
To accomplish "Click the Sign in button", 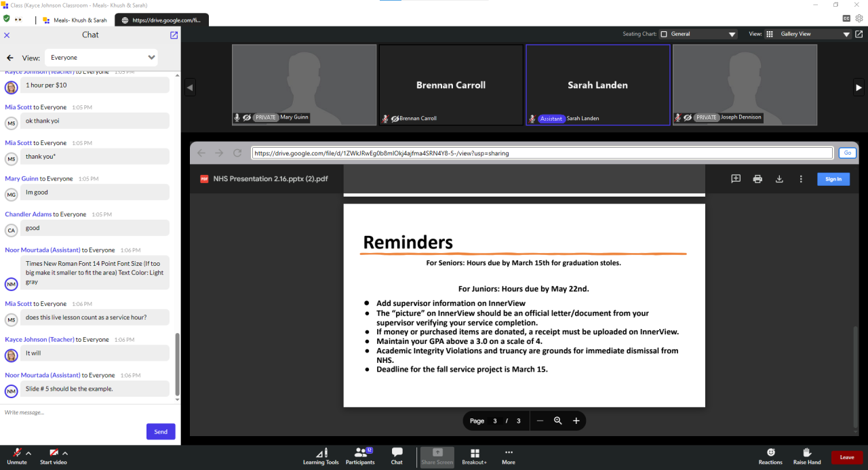I will (x=833, y=179).
